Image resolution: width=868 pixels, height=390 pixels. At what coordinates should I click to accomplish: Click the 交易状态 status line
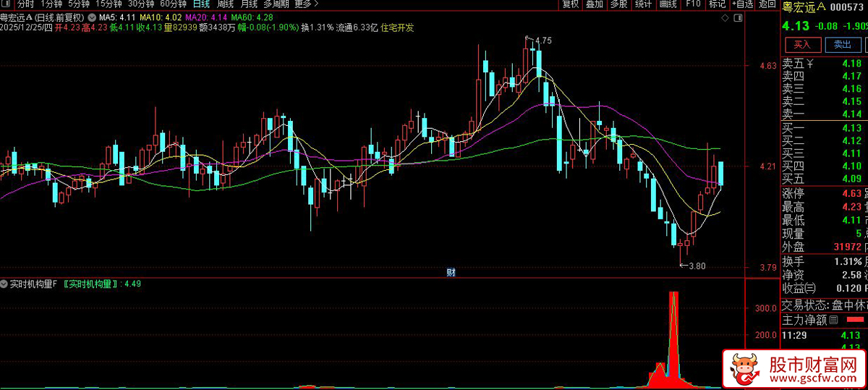tap(825, 305)
